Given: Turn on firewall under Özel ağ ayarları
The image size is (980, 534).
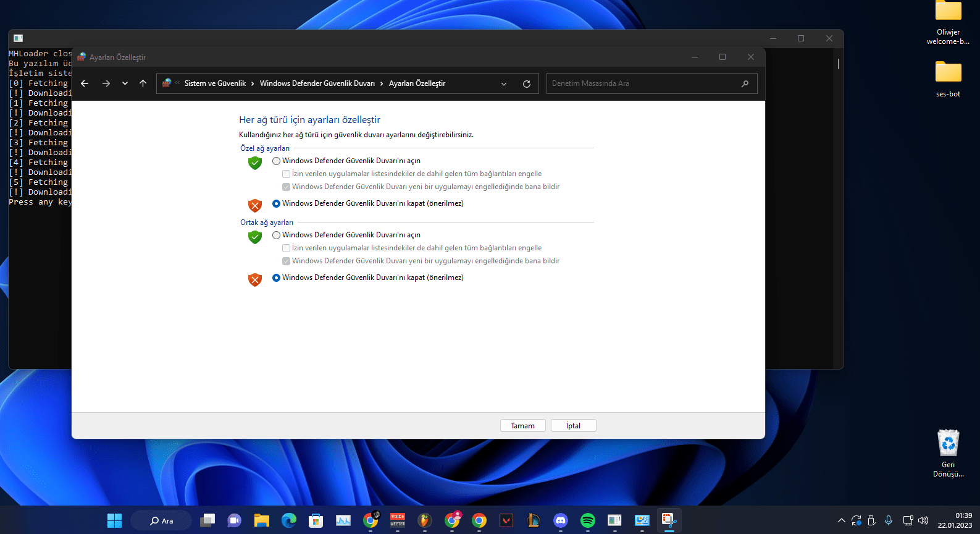Looking at the screenshot, I should point(276,161).
